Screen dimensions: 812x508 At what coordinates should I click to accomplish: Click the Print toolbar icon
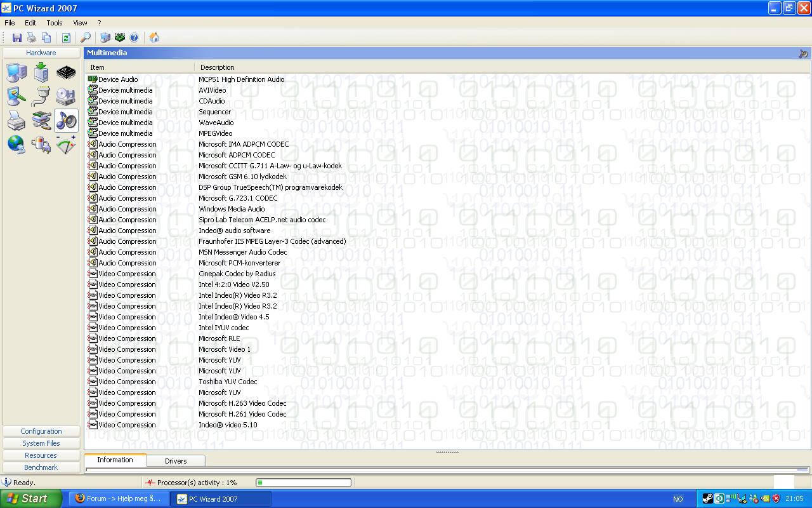point(31,37)
